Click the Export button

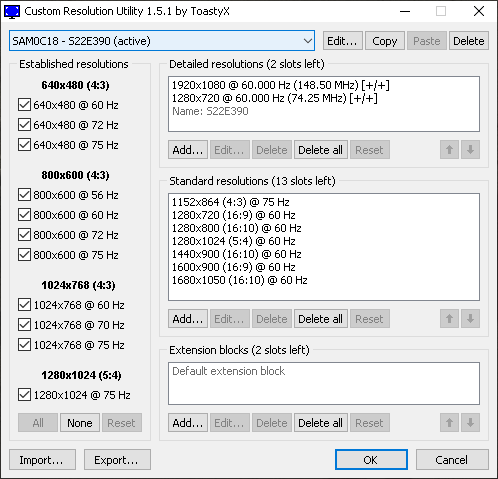point(117,460)
